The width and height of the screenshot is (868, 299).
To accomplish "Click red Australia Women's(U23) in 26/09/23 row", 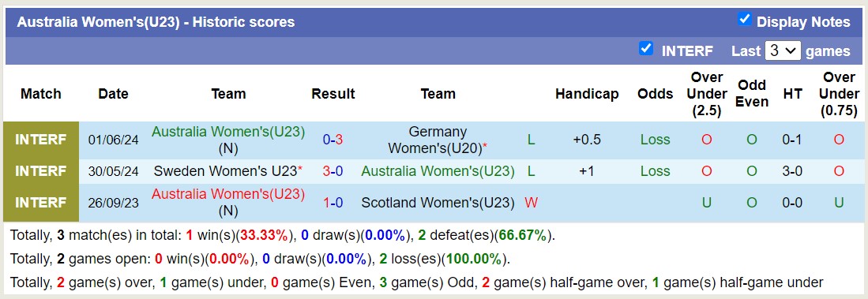I will [x=228, y=195].
